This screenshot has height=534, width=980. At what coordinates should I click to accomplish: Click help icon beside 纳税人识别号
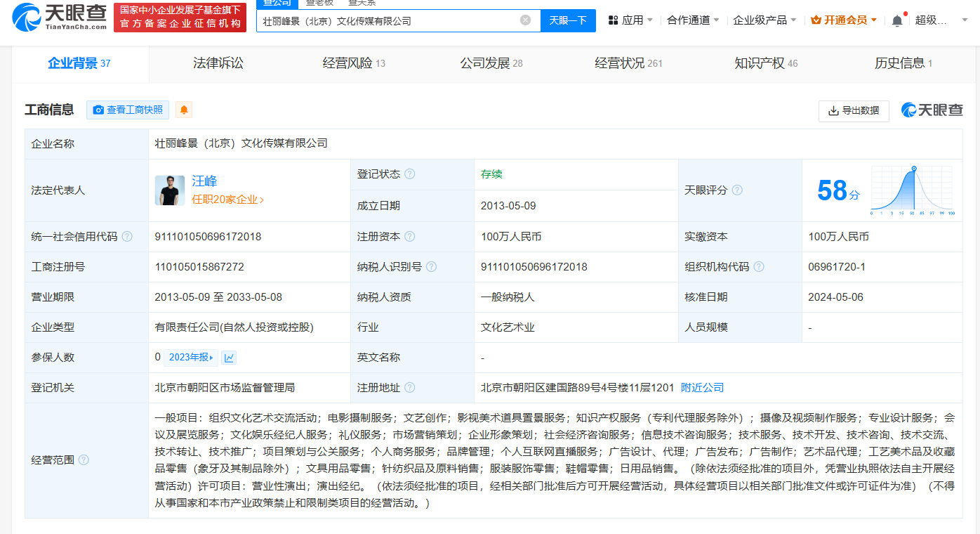coord(432,267)
